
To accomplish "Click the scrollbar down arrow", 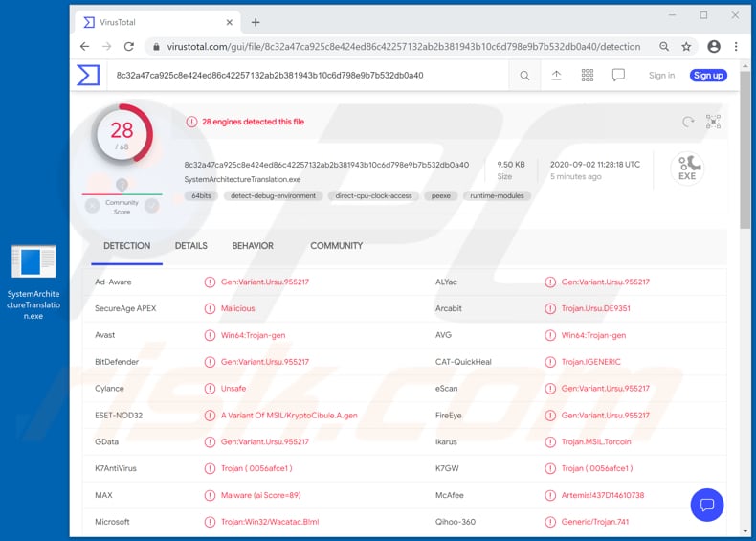I will pos(745,530).
